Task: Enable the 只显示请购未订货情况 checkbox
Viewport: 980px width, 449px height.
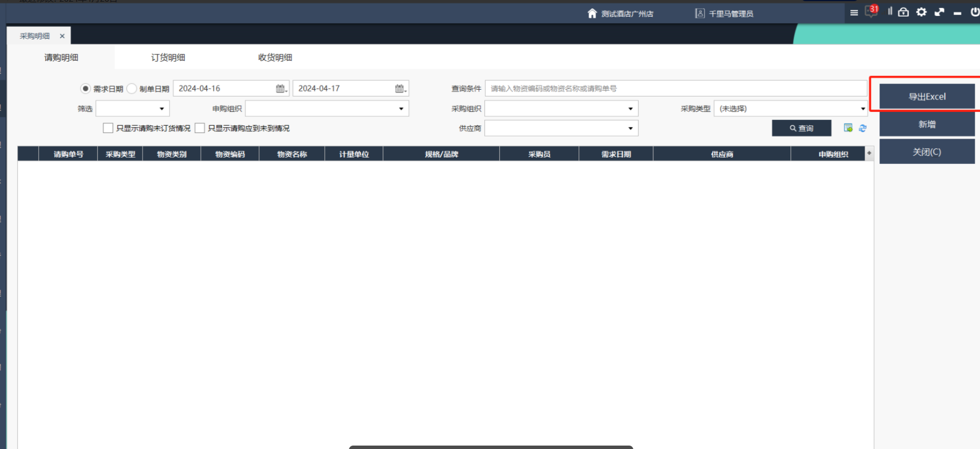Action: (108, 128)
